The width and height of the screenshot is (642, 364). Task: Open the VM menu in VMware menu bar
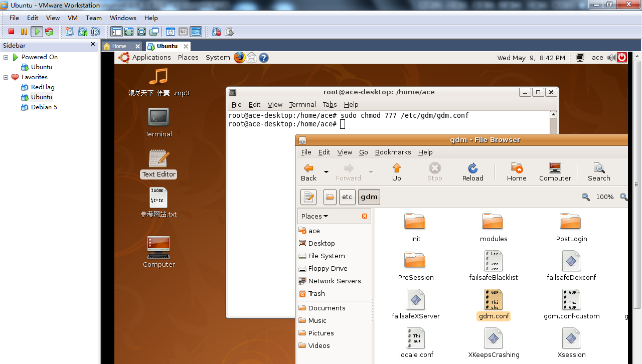click(x=73, y=18)
